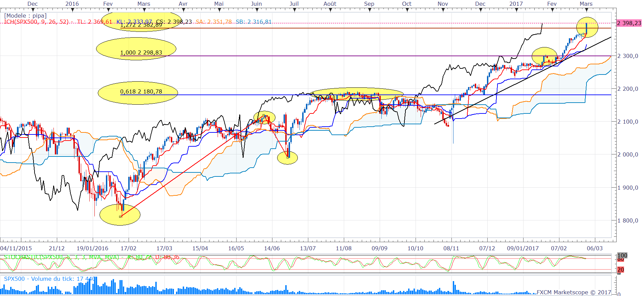Select the 14/06 date on bottom axis
This screenshot has height=296, width=644.
pos(272,248)
